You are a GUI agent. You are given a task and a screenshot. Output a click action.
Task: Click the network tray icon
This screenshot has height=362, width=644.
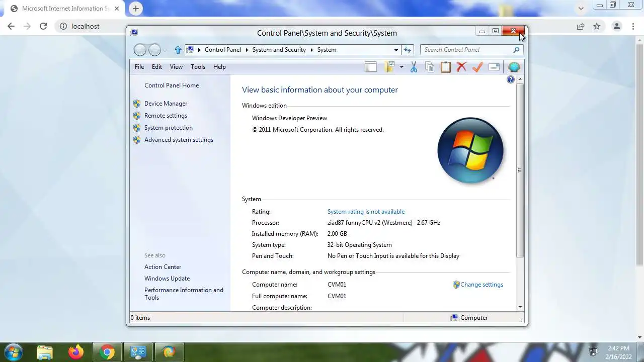tap(593, 352)
